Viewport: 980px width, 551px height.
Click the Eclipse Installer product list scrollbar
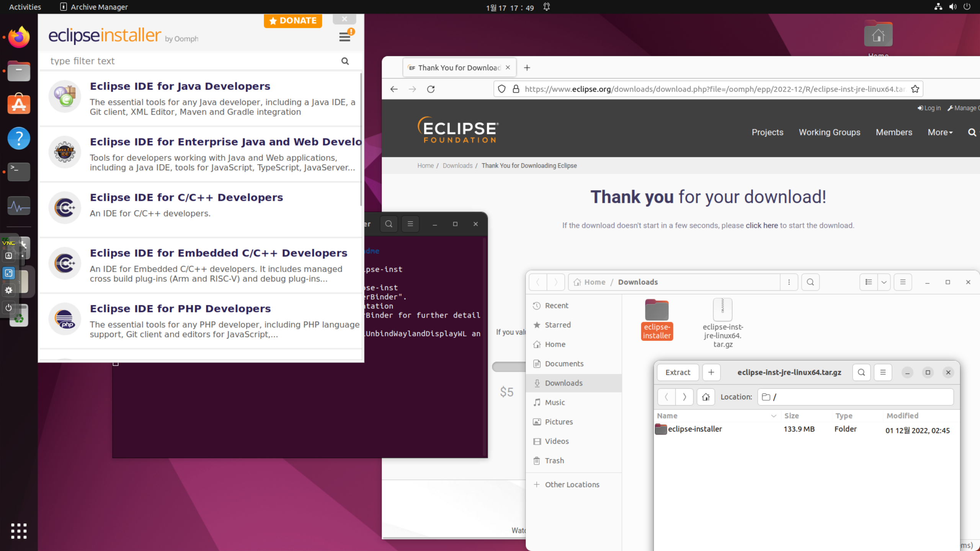click(x=361, y=140)
